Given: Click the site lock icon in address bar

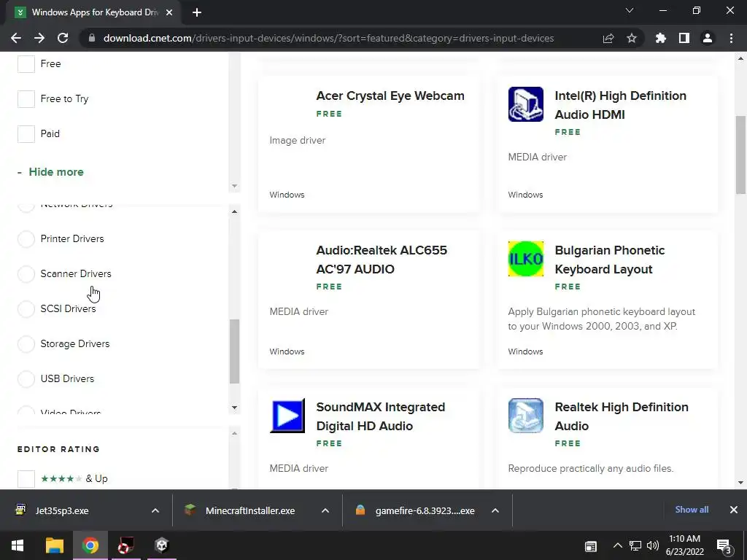Looking at the screenshot, I should pyautogui.click(x=92, y=38).
